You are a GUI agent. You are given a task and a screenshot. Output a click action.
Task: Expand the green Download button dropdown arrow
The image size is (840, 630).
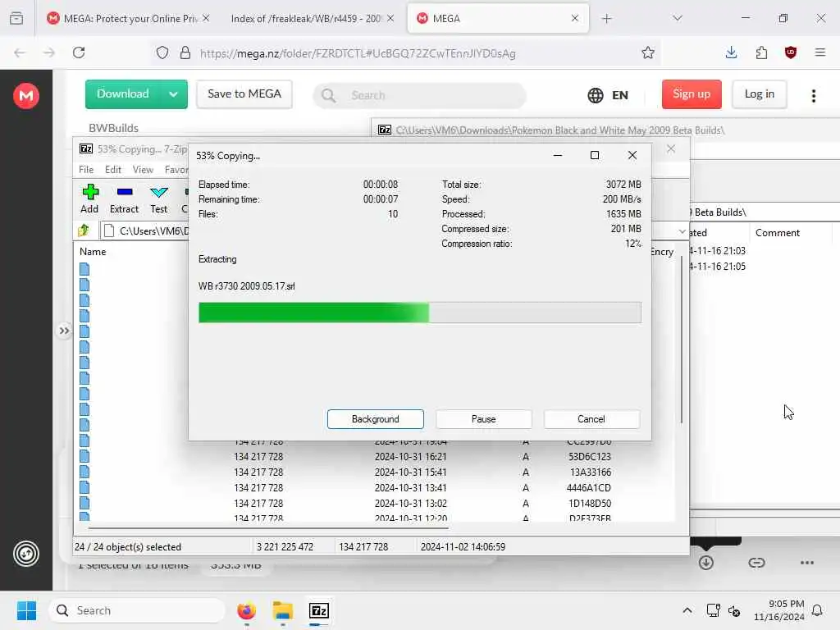click(173, 94)
